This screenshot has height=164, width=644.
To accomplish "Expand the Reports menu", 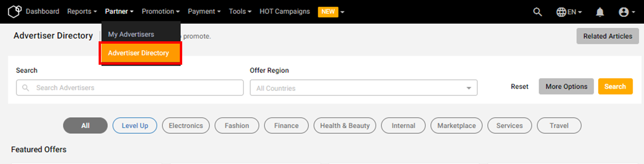I will 82,12.
